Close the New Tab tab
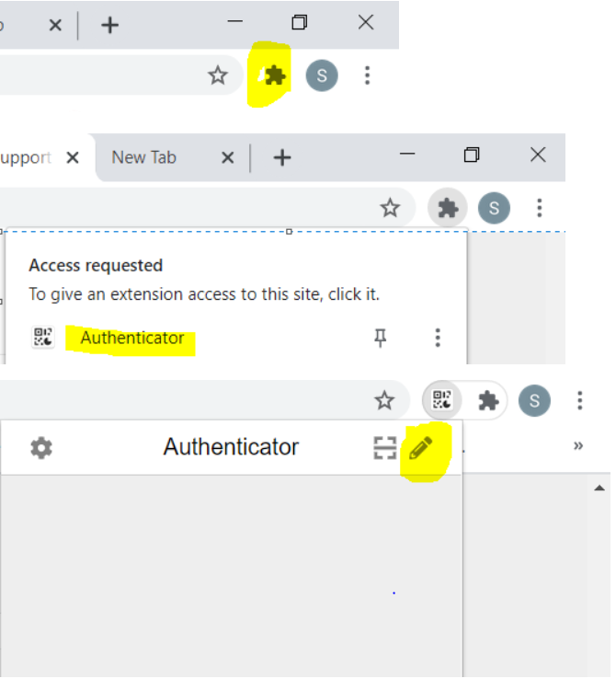The width and height of the screenshot is (616, 690). click(228, 157)
